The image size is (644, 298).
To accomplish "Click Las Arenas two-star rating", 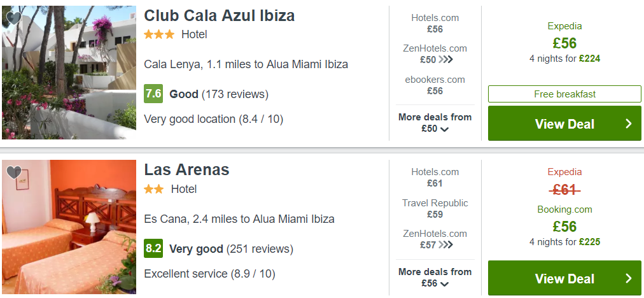I will (x=153, y=189).
